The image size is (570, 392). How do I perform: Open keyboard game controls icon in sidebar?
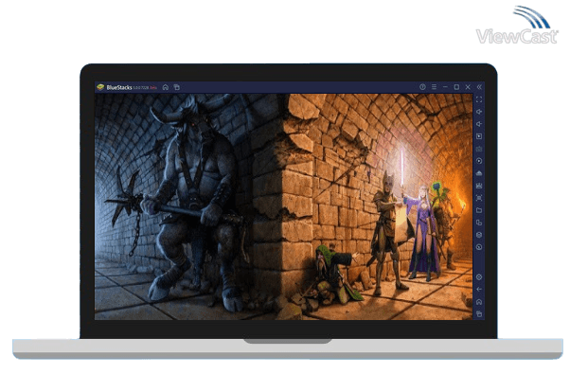(479, 149)
